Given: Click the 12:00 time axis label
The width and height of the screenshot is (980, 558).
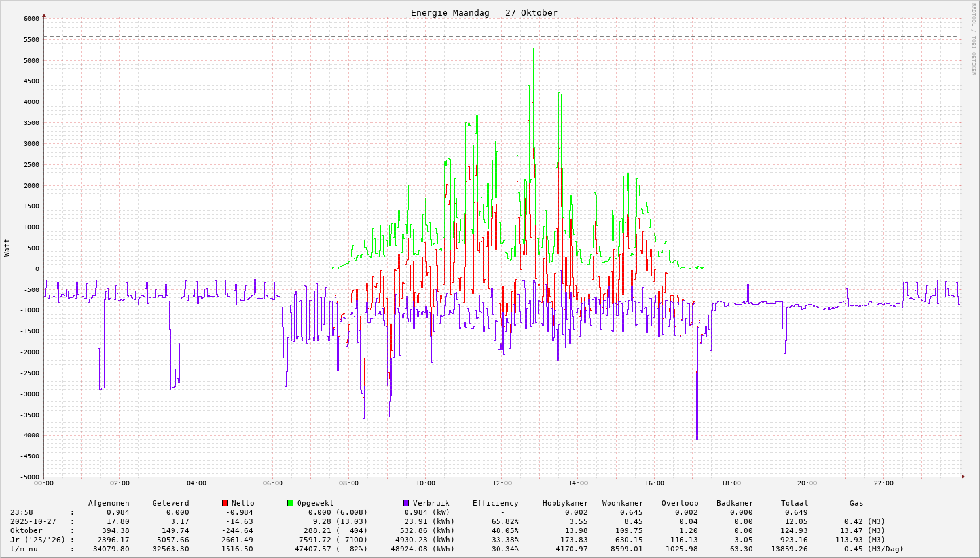Looking at the screenshot, I should coord(501,483).
